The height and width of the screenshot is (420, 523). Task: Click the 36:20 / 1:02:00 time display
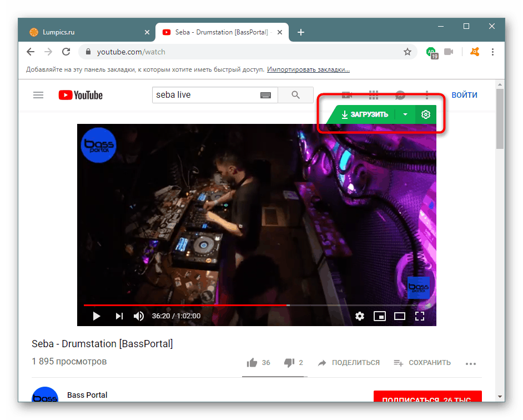176,316
